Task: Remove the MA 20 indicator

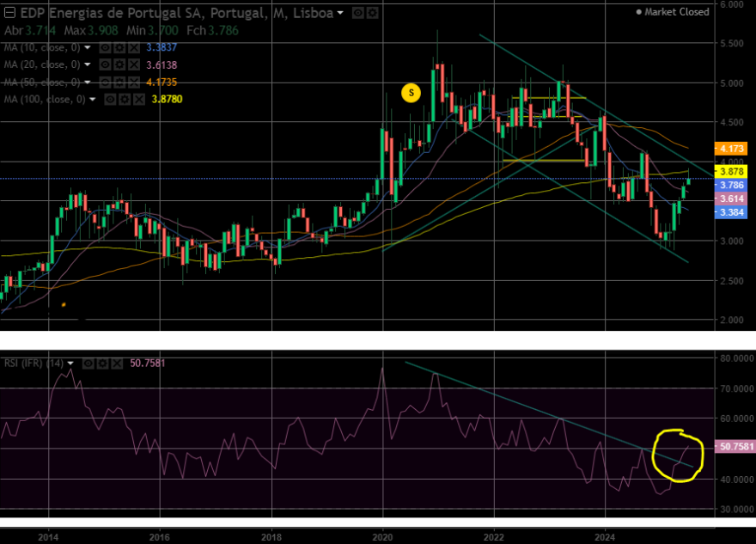Action: (134, 64)
